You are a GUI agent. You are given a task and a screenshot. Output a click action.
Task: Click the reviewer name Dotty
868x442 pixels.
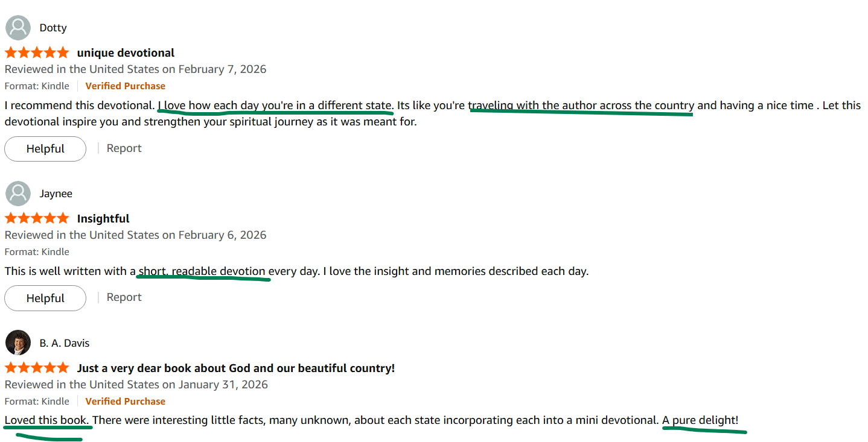[x=53, y=28]
